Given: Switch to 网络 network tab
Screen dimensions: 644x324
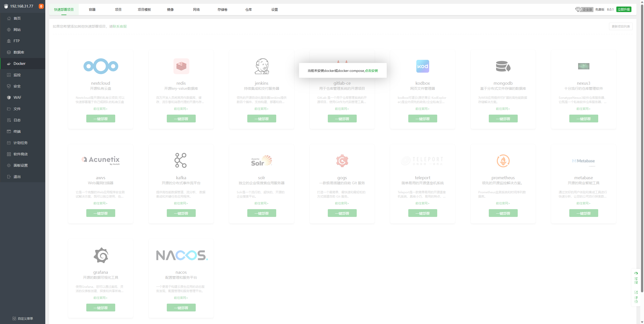Looking at the screenshot, I should click(x=196, y=10).
